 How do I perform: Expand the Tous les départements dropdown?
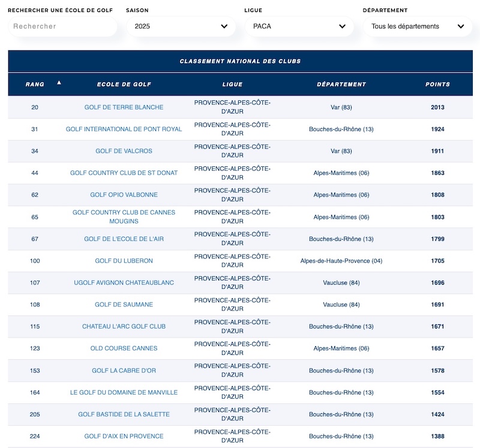pyautogui.click(x=418, y=26)
